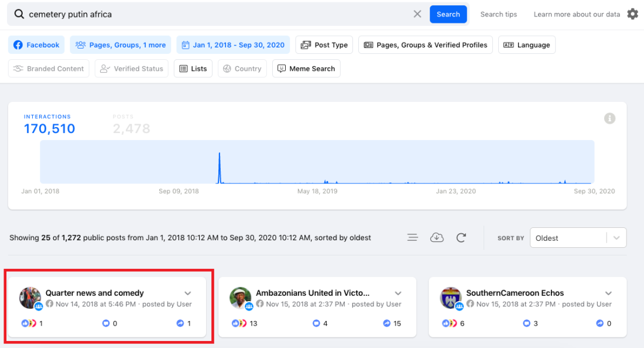Viewport: 644px width, 348px height.
Task: Open the Lists filter
Action: coord(193,69)
